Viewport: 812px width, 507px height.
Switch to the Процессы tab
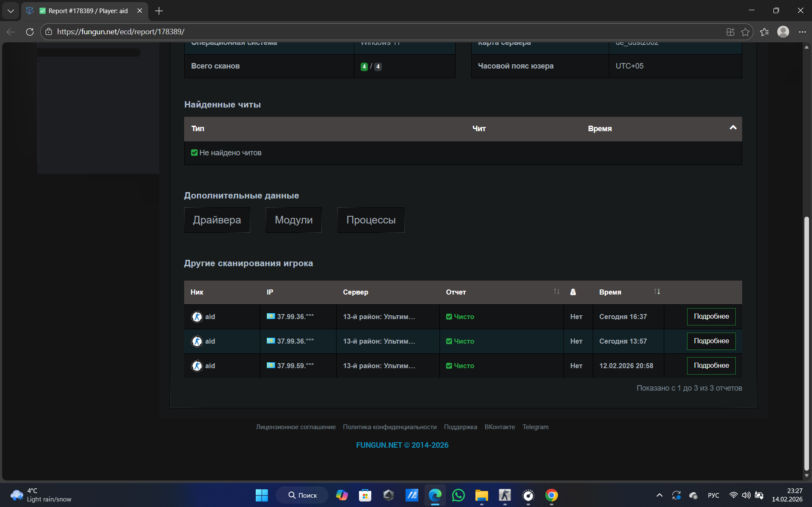click(x=371, y=220)
